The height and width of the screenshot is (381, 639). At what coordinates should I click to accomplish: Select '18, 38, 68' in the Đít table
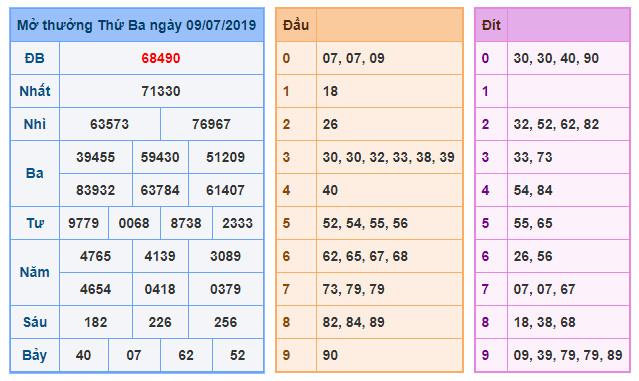pos(544,322)
